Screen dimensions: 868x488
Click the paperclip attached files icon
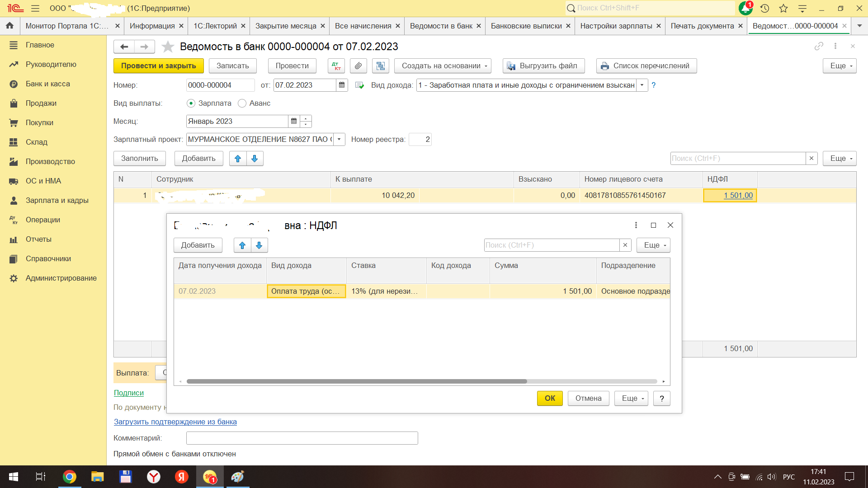click(x=358, y=66)
